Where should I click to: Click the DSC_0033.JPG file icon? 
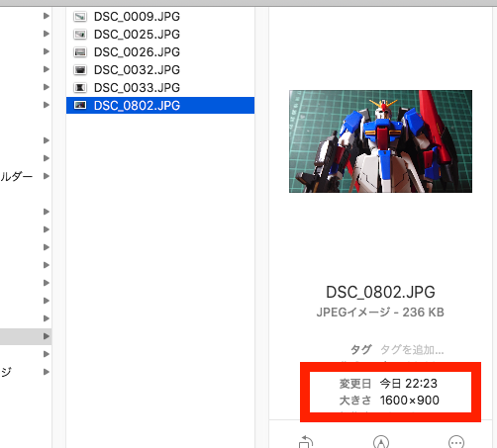80,88
